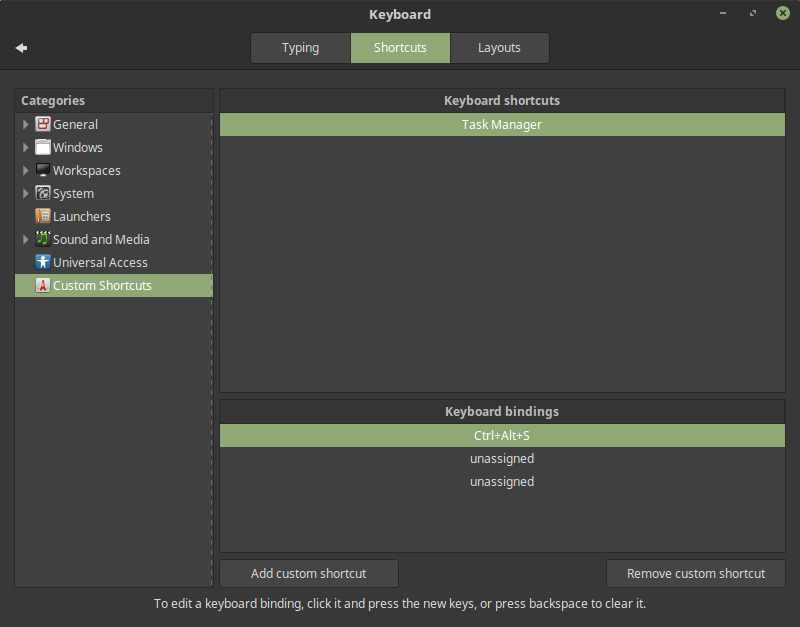
Task: Switch to the Layouts tab
Action: pos(499,47)
